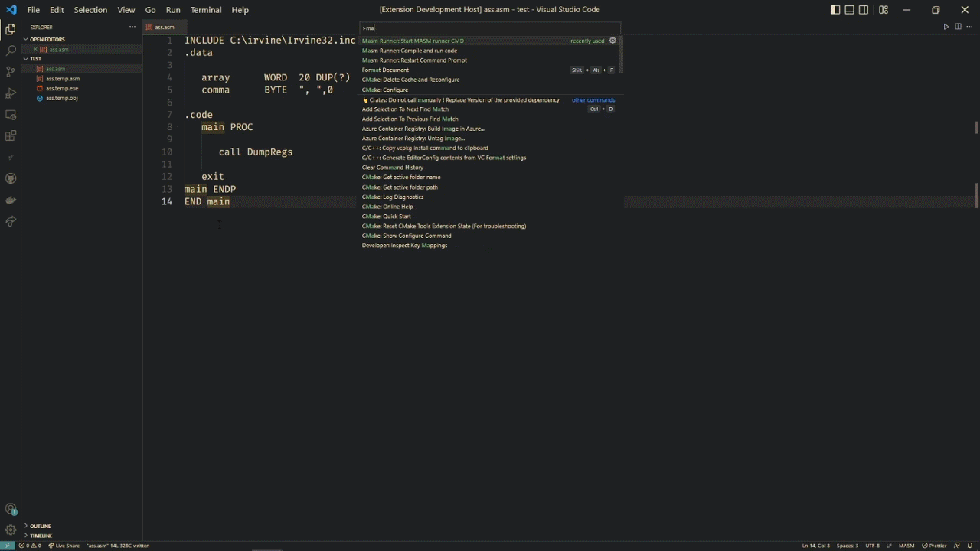The image size is (980, 551).
Task: Click the Run file play icon in editor toolbar
Action: (946, 27)
